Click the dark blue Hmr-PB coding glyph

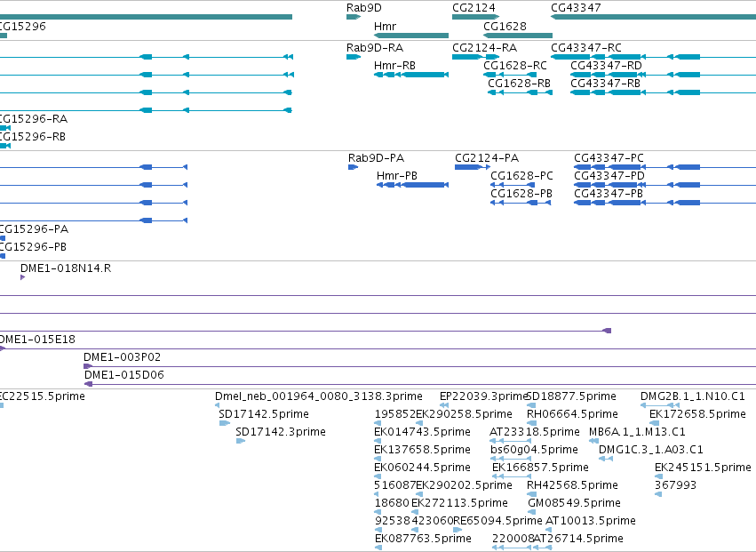point(412,185)
